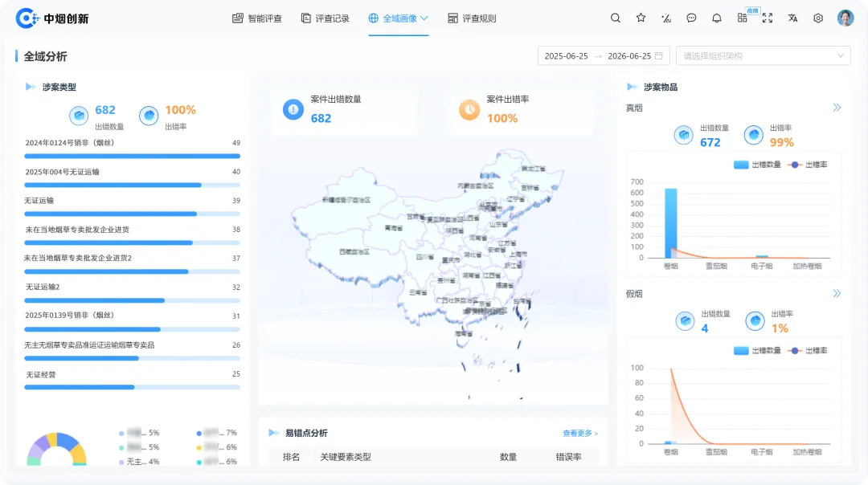Screen dimensions: 868x485
Task: Click 云南省 on the map
Action: [x=418, y=292]
